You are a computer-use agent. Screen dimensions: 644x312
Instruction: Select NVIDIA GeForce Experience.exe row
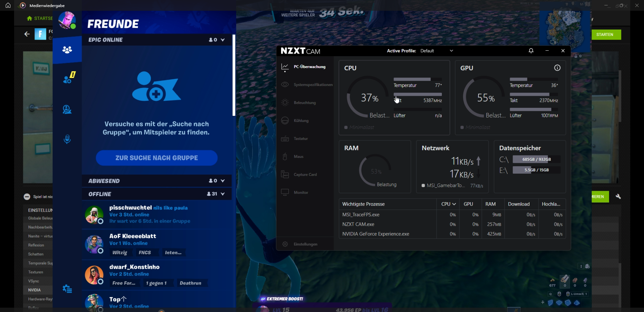pyautogui.click(x=452, y=234)
